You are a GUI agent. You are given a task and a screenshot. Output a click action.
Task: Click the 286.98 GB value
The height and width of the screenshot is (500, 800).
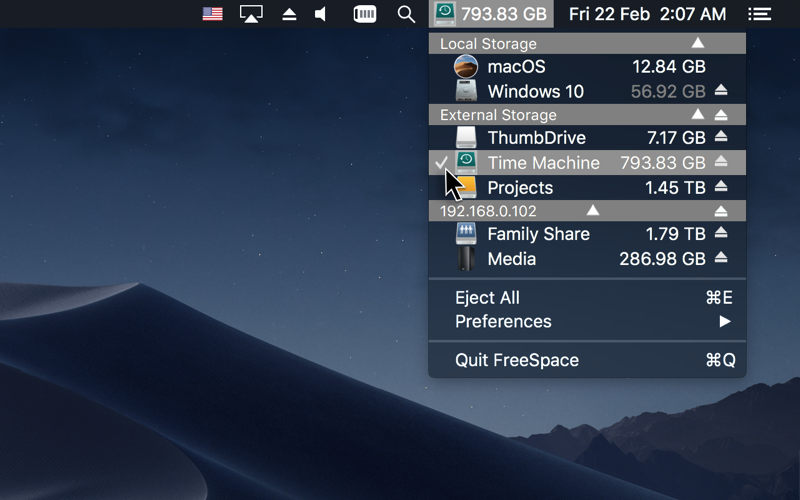[x=662, y=259]
